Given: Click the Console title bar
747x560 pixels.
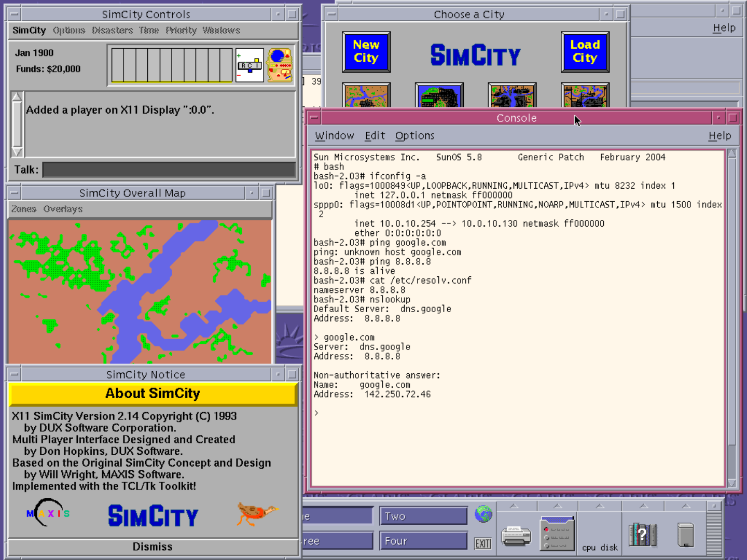Looking at the screenshot, I should pos(517,118).
